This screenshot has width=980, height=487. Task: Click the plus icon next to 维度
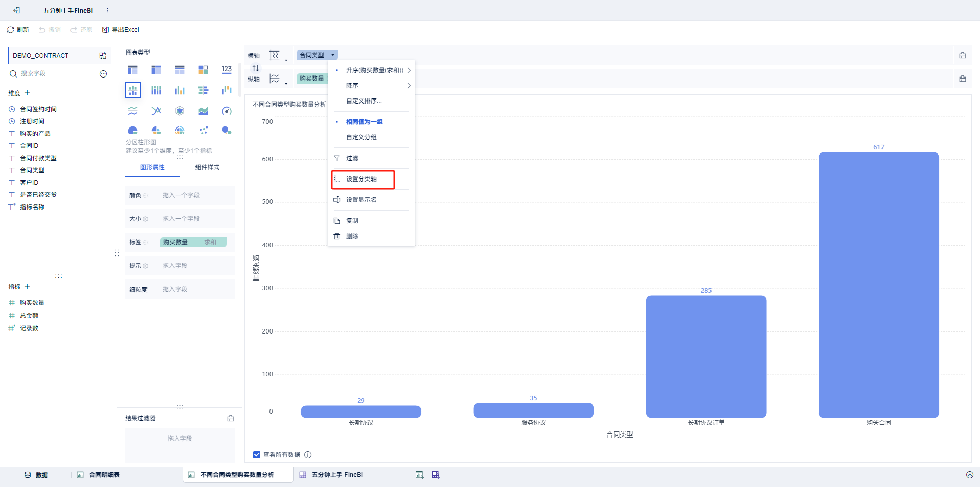click(x=27, y=93)
